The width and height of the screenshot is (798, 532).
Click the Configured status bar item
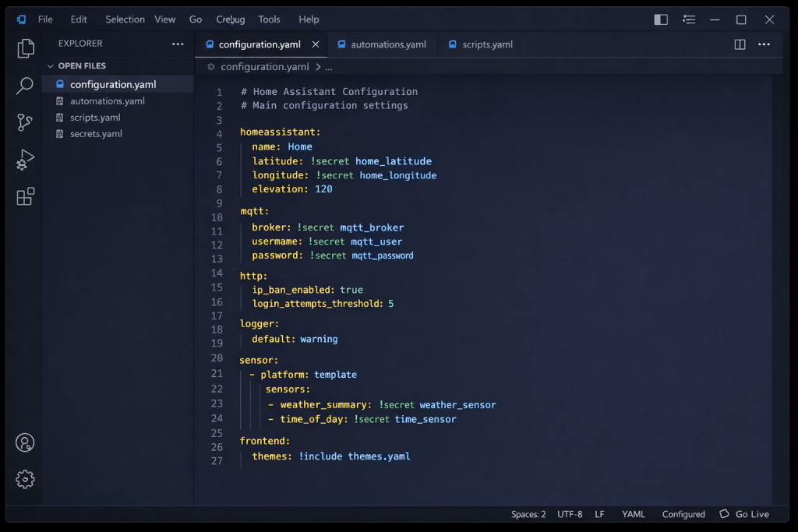[x=683, y=514]
